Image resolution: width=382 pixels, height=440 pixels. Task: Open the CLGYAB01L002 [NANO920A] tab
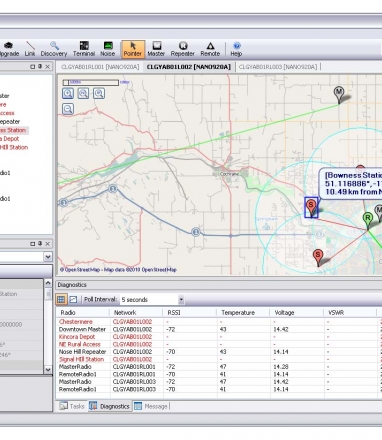[189, 67]
